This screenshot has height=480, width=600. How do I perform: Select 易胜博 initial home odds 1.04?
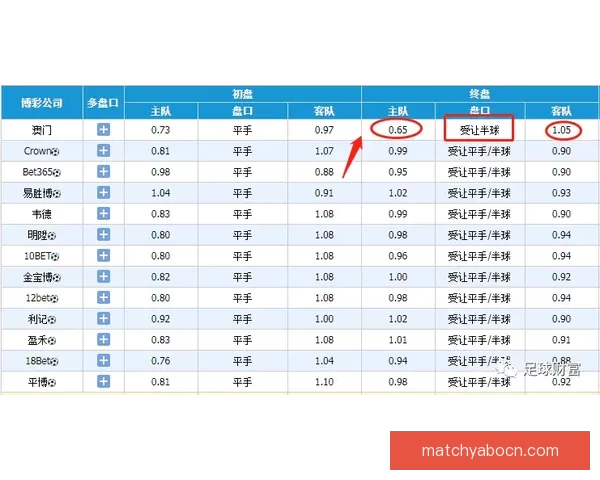pos(161,193)
